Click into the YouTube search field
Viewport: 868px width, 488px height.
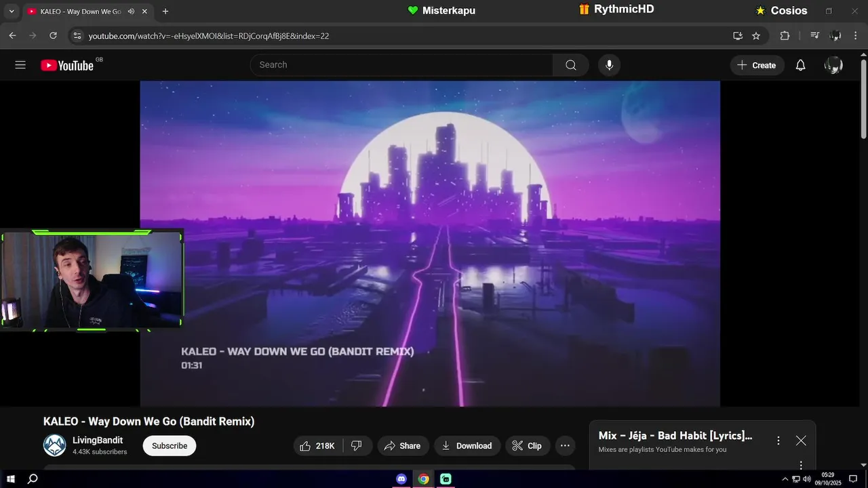click(x=401, y=65)
